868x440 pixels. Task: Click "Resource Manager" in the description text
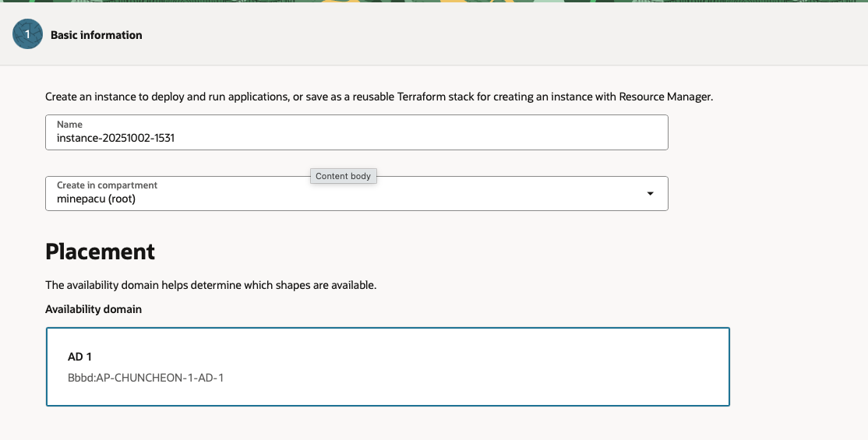click(x=666, y=97)
